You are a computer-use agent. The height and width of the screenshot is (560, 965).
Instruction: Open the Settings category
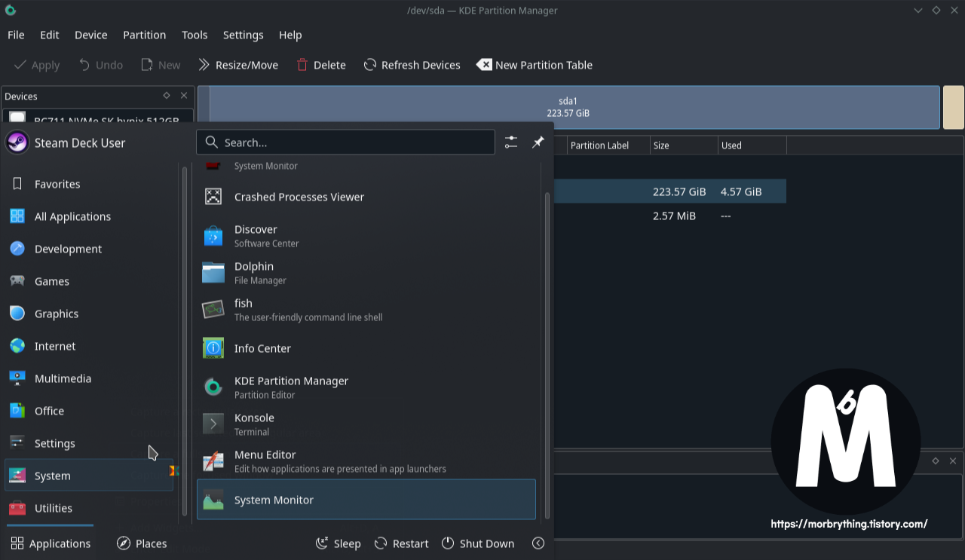point(89,443)
